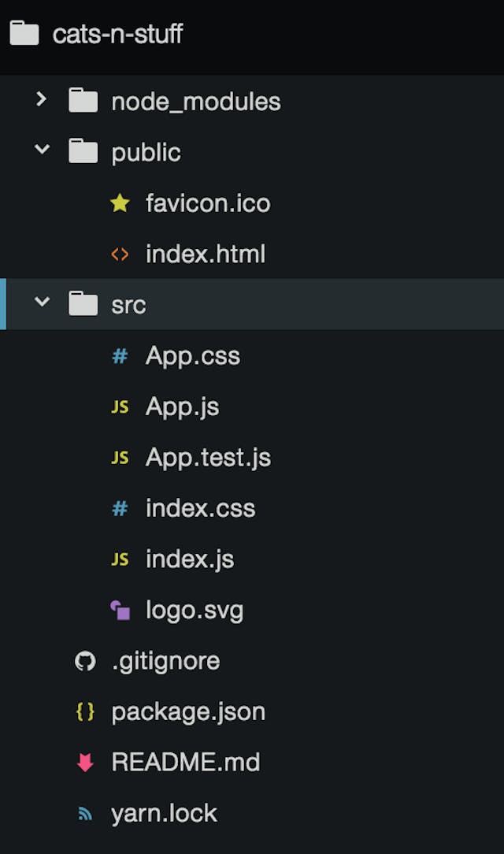504x854 pixels.
Task: Collapse the public folder chevron
Action: (42, 151)
